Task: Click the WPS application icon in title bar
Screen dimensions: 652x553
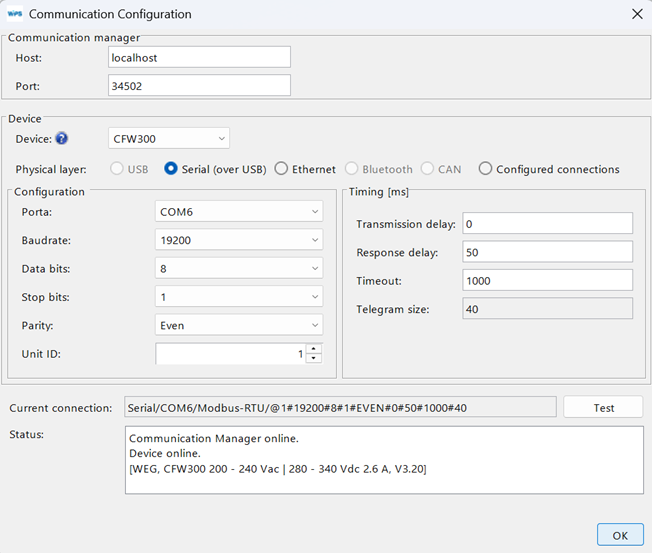Action: point(15,14)
